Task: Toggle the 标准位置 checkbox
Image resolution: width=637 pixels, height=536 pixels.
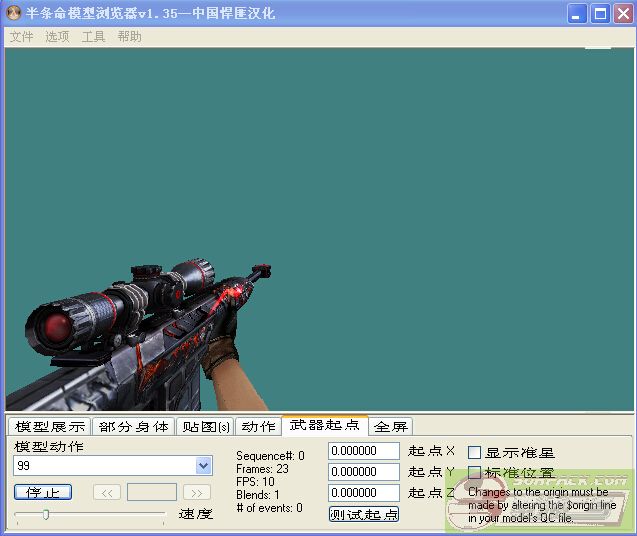Action: (475, 473)
